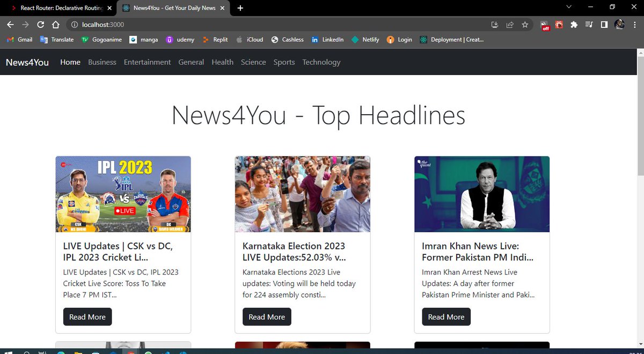Open the Entertainment news category
This screenshot has width=644, height=354.
pos(147,62)
